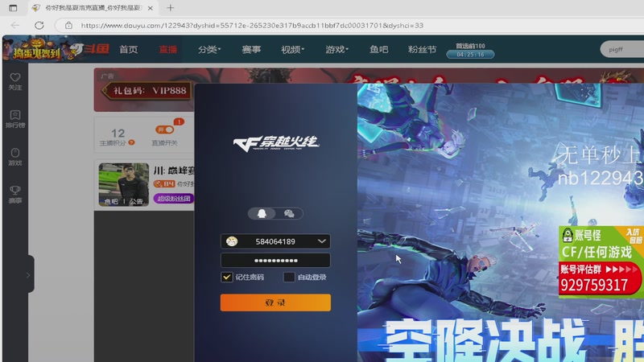
Task: Click the 穿越火线 CF logo in the login panel
Action: tap(275, 143)
